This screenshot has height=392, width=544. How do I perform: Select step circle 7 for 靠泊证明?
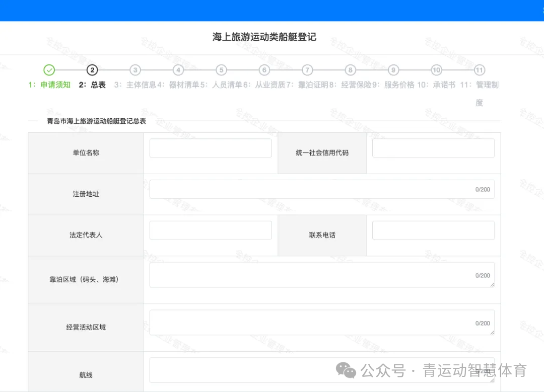(x=307, y=70)
